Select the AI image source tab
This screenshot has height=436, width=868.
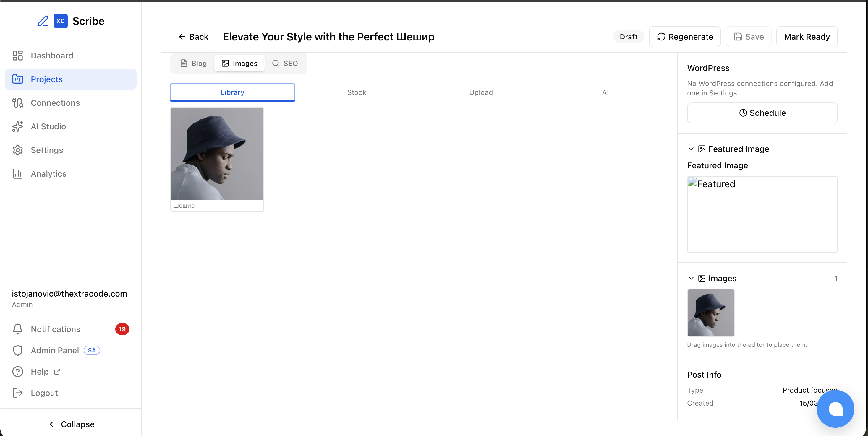pos(605,92)
